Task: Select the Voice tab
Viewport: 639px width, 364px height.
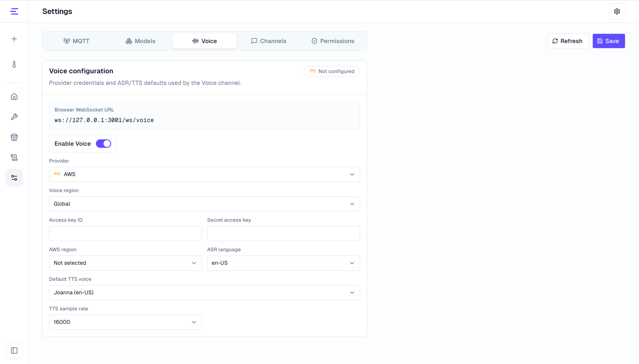Action: [204, 41]
